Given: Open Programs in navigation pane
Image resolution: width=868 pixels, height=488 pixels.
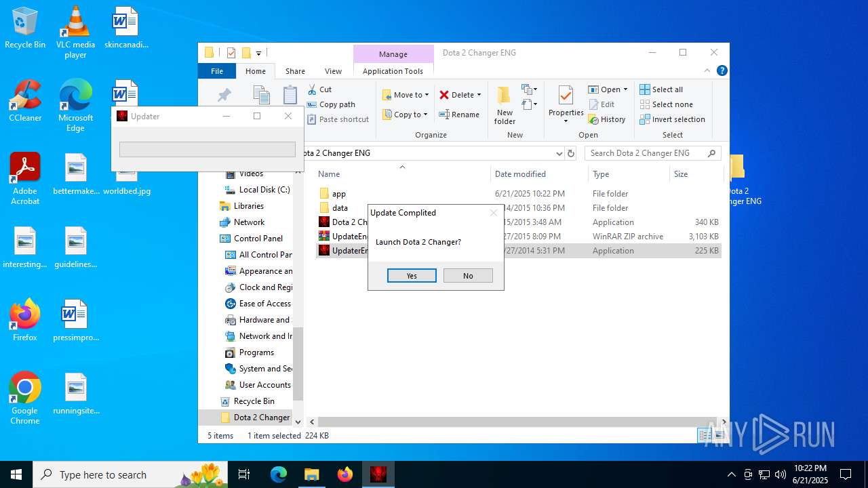Looking at the screenshot, I should click(250, 352).
